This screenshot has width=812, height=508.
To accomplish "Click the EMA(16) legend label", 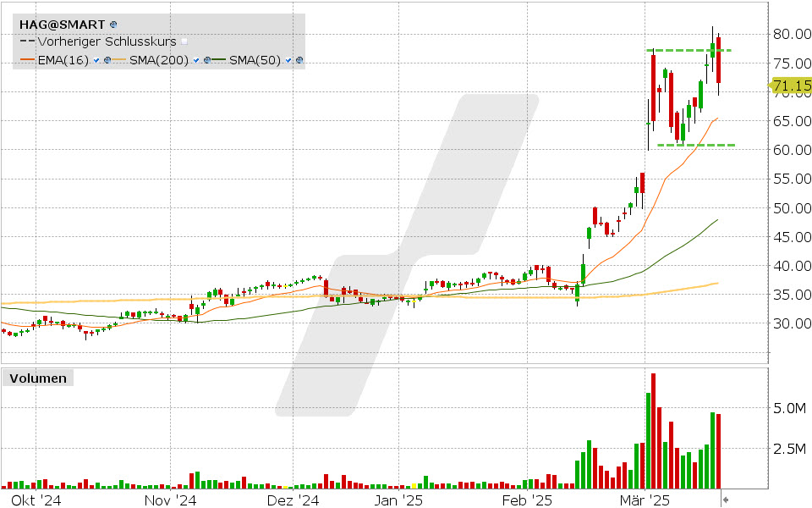I will pyautogui.click(x=63, y=60).
